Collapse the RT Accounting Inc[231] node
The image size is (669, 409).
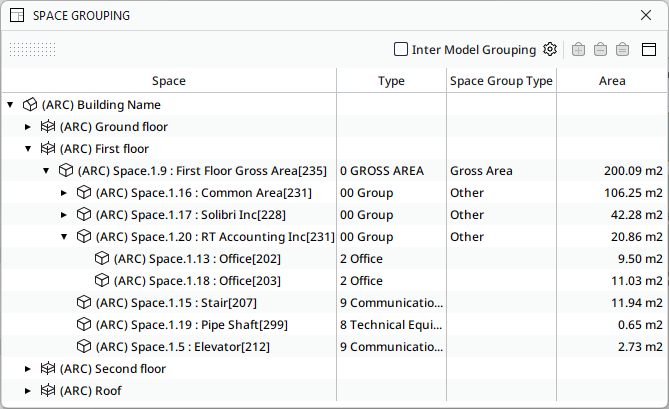(64, 237)
